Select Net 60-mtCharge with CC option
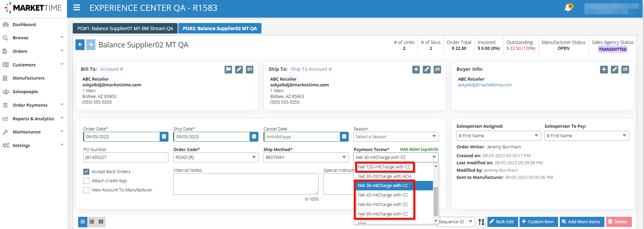 point(383,205)
